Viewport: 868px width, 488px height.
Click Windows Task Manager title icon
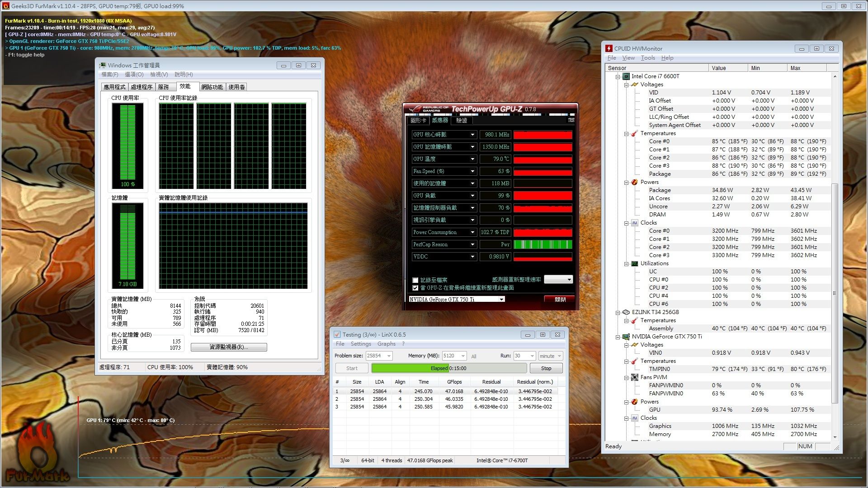tap(103, 66)
